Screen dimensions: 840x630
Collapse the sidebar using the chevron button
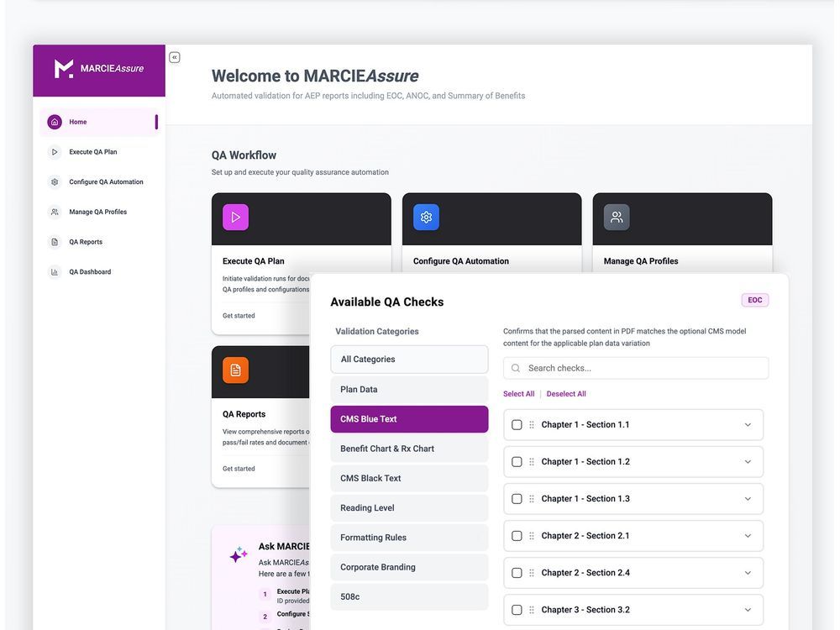click(x=173, y=55)
